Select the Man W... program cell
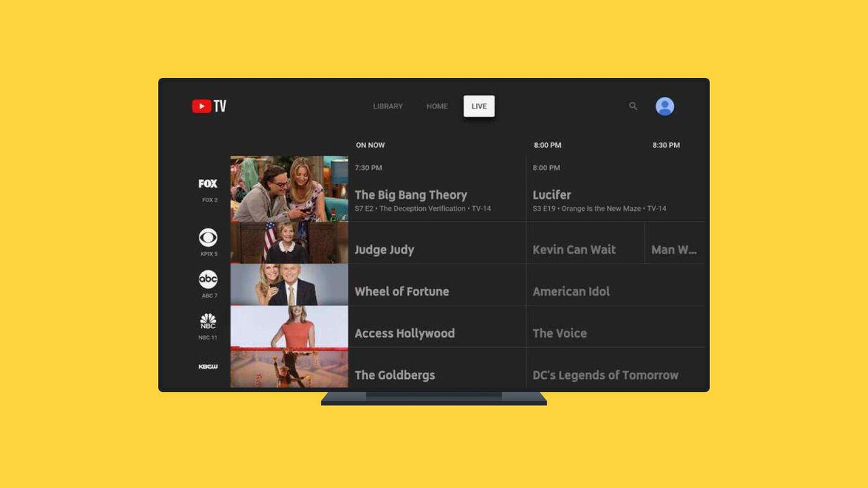This screenshot has height=488, width=868. click(x=675, y=243)
